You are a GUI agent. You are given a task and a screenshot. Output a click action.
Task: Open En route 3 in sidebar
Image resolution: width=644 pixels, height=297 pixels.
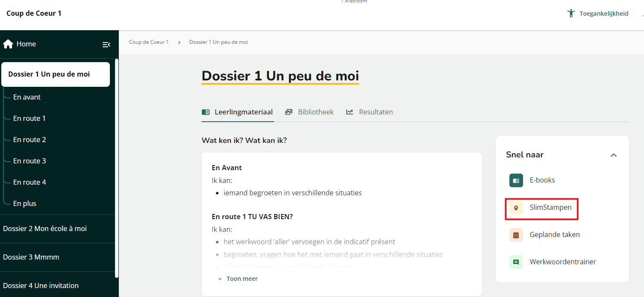click(x=29, y=161)
